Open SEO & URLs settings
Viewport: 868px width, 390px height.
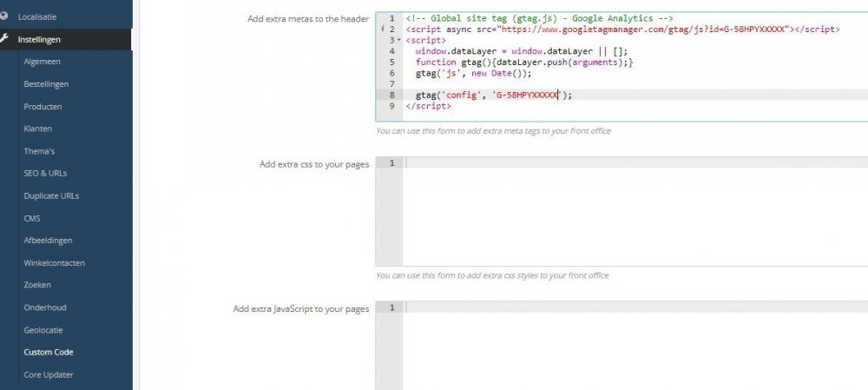pos(45,173)
